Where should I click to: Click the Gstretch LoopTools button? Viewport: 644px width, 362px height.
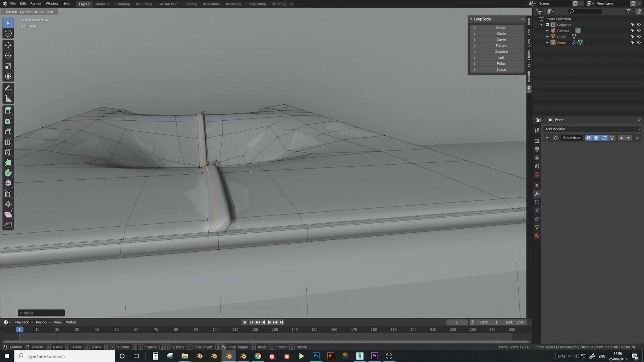coord(501,52)
